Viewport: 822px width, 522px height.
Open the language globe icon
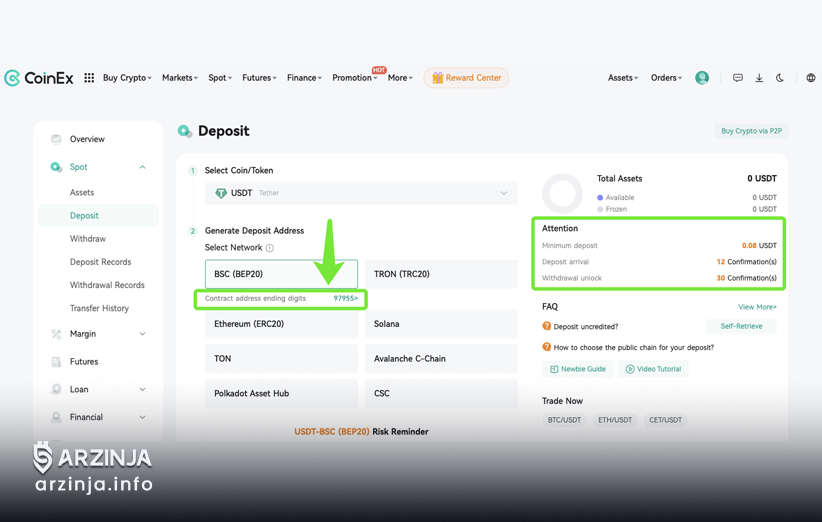pos(810,78)
